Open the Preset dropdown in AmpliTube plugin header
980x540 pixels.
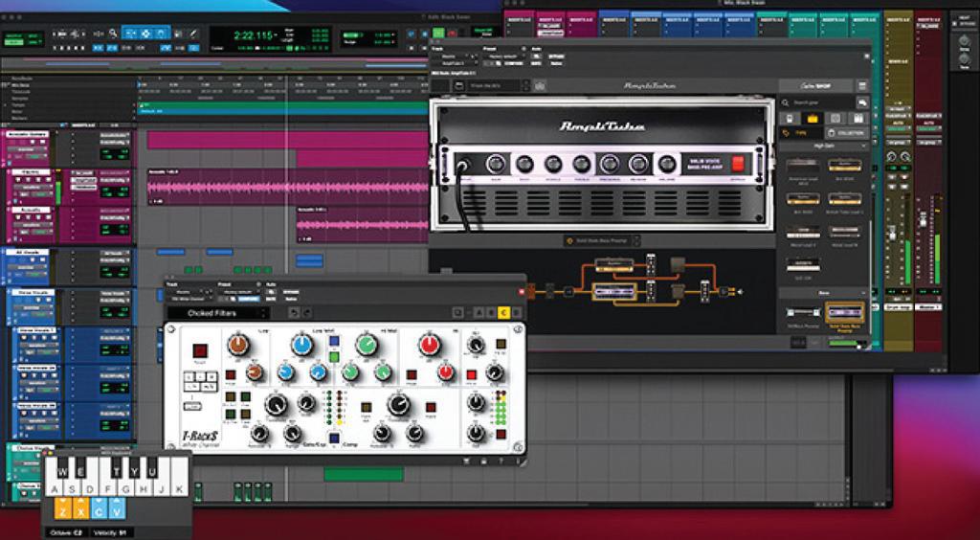pos(501,56)
